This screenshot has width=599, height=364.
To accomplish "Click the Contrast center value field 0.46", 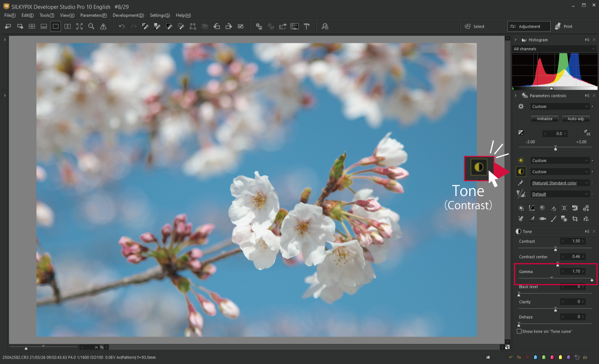I will point(573,257).
